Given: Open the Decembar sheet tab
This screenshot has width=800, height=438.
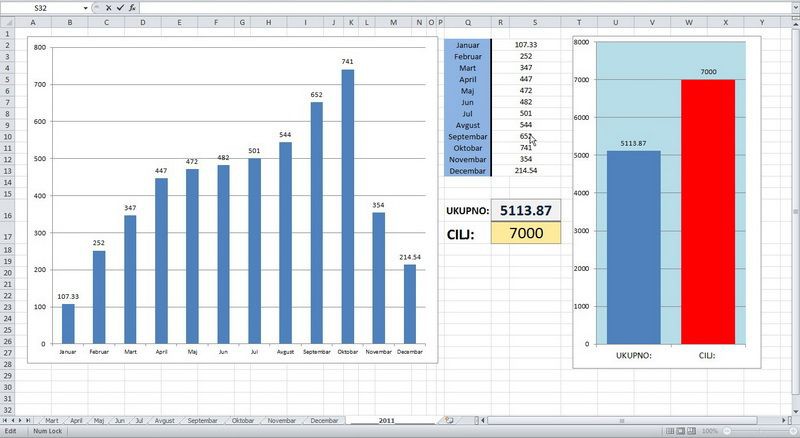Looking at the screenshot, I should tap(324, 421).
